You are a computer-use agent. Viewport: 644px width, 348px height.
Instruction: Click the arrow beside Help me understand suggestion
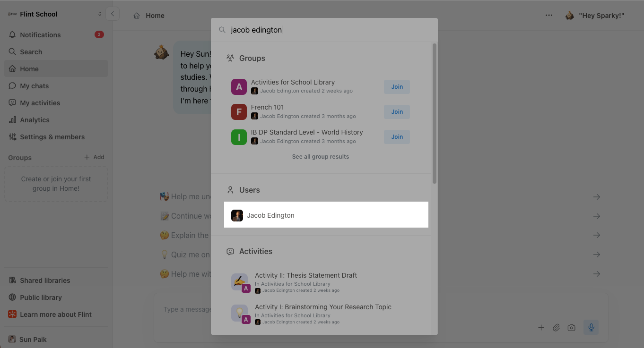tap(597, 197)
